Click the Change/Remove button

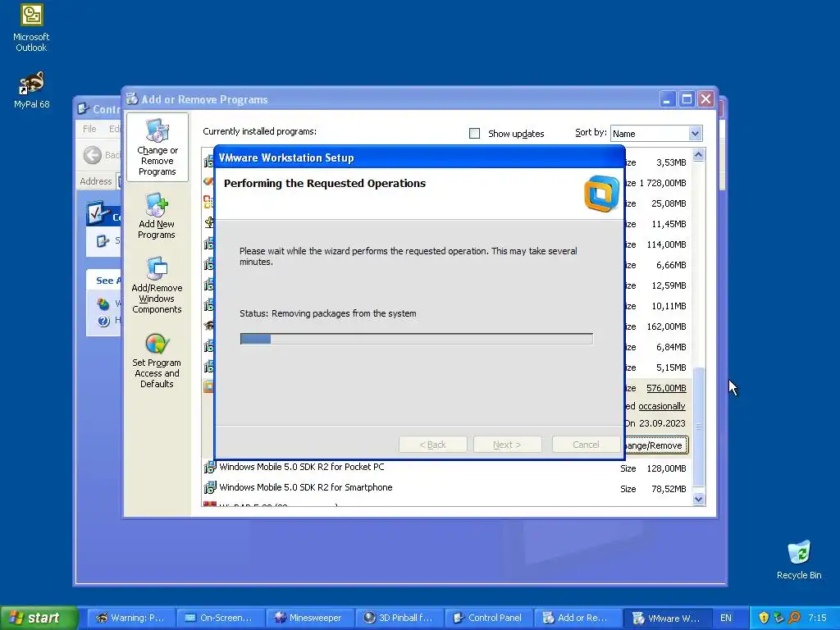pos(656,445)
